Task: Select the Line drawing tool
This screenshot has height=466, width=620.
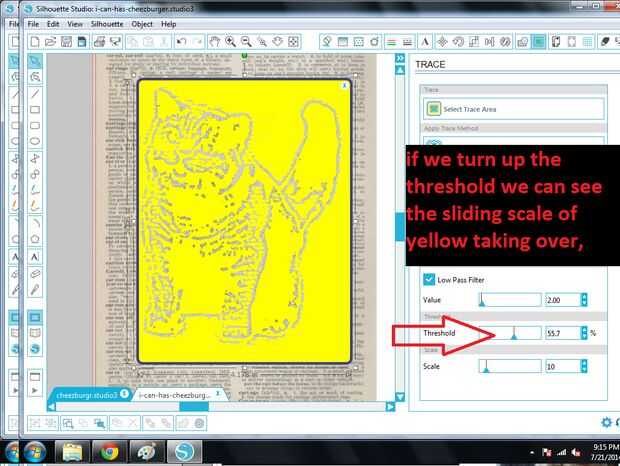Action: [35, 94]
